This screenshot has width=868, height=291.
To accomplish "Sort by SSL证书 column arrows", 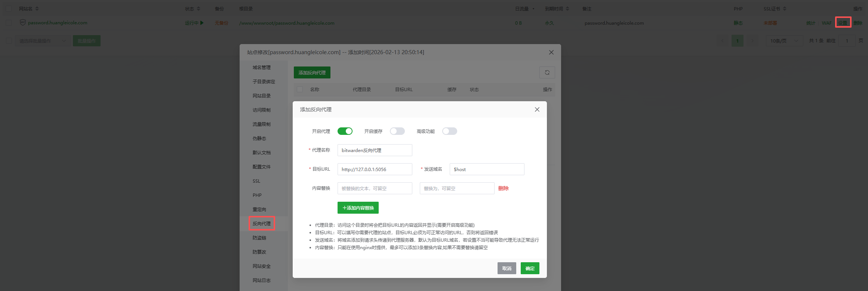I will click(785, 9).
